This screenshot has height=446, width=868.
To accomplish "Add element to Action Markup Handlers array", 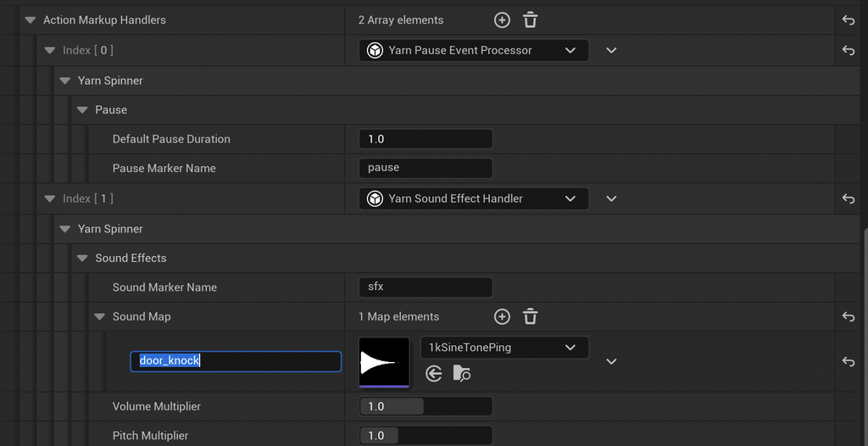I will [502, 20].
